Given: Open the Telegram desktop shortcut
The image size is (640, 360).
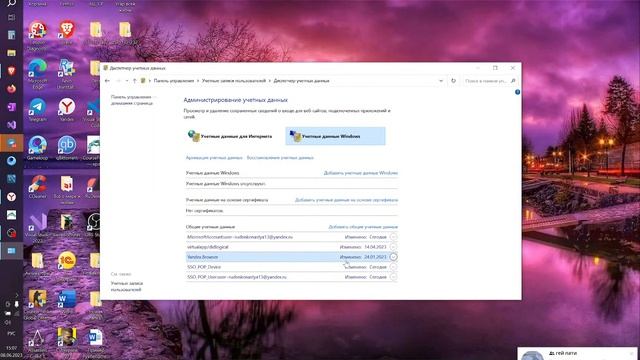Looking at the screenshot, I should click(x=37, y=109).
